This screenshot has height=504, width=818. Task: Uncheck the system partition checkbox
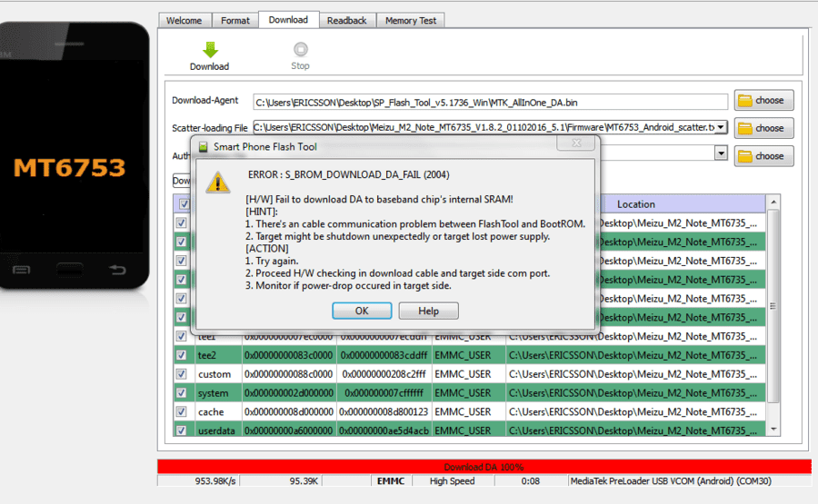(181, 392)
